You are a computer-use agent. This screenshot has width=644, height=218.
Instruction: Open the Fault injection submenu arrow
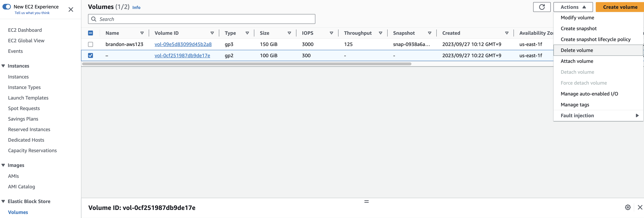pos(637,116)
